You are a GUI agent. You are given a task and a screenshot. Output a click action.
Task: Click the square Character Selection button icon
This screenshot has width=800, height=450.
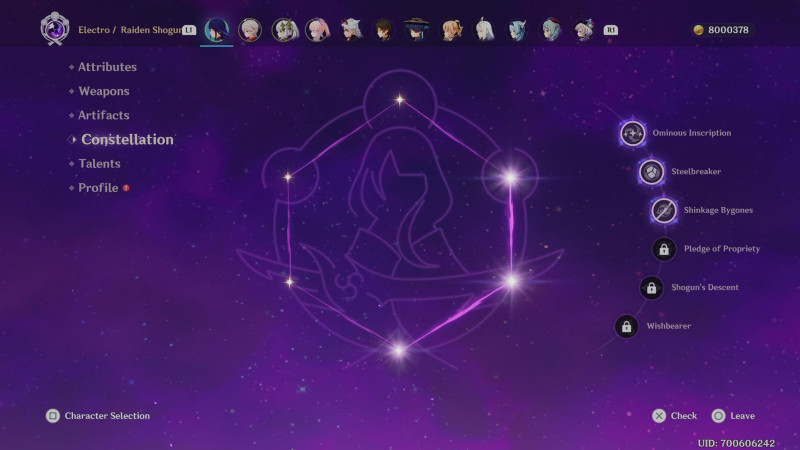53,416
